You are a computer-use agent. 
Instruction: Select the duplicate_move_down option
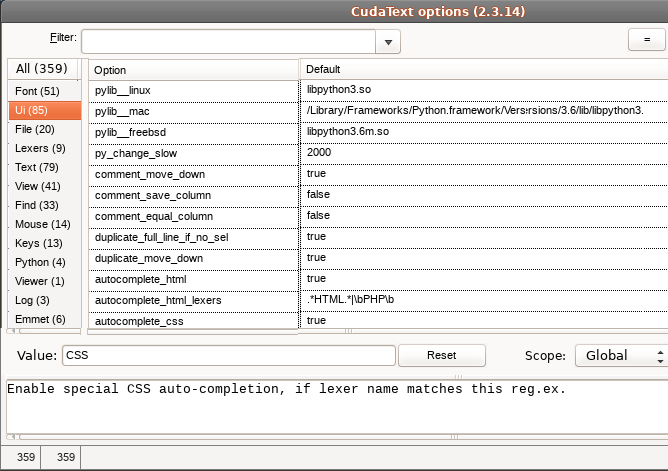[x=194, y=258]
